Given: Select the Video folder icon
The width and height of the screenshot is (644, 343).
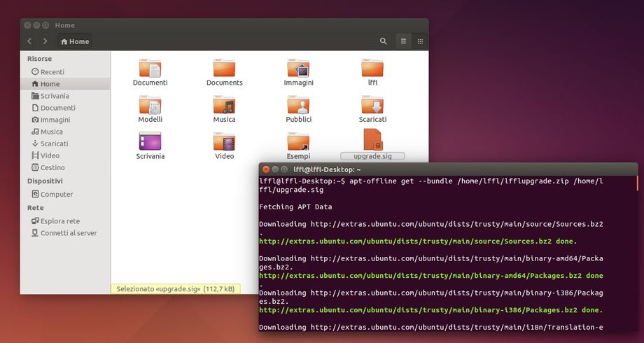Looking at the screenshot, I should click(x=224, y=142).
